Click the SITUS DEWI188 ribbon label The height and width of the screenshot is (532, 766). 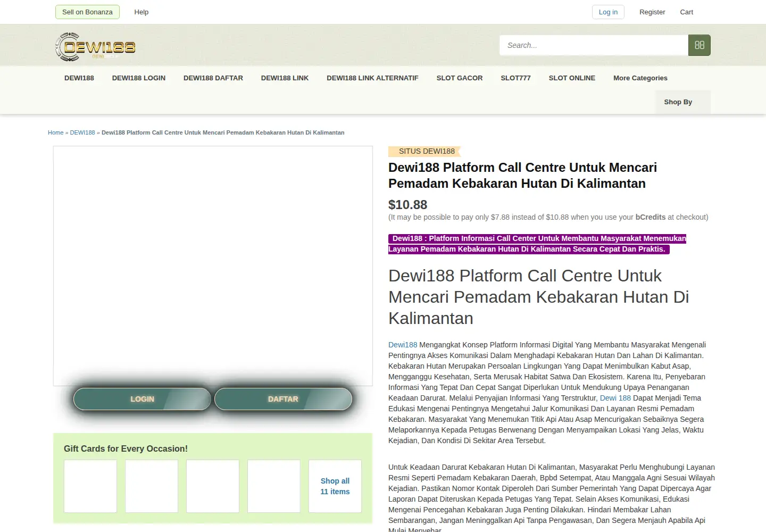425,151
